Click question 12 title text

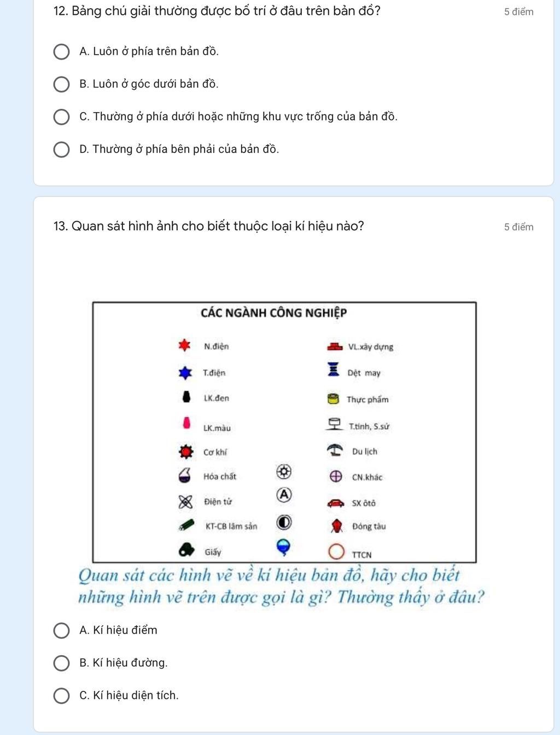(217, 11)
